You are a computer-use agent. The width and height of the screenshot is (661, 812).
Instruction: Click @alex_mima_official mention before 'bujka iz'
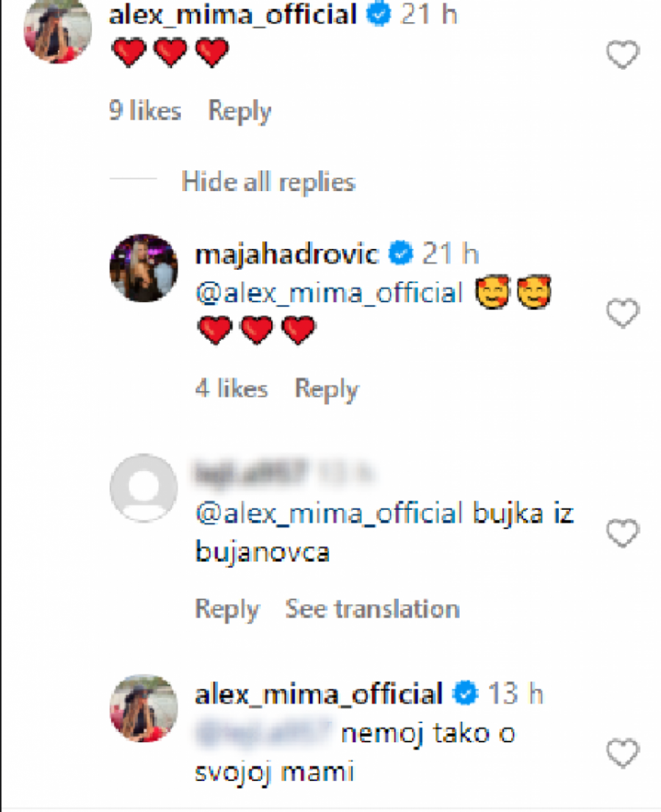click(328, 514)
